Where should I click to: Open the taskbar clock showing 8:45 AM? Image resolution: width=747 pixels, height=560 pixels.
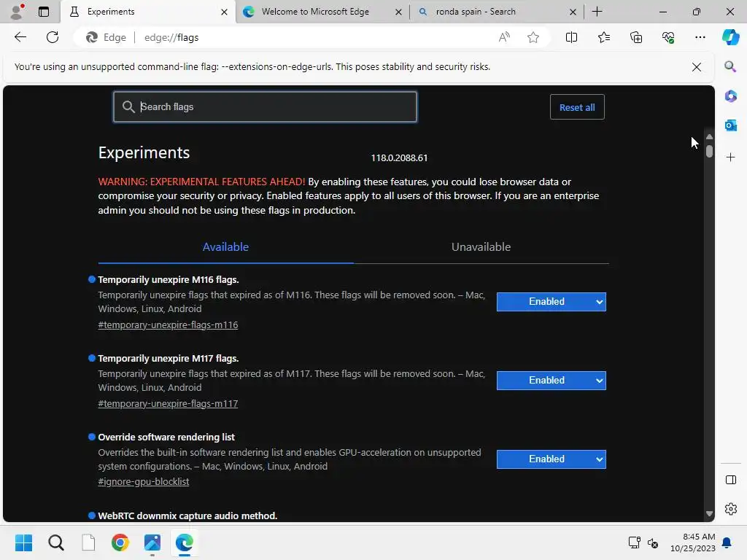[693, 542]
